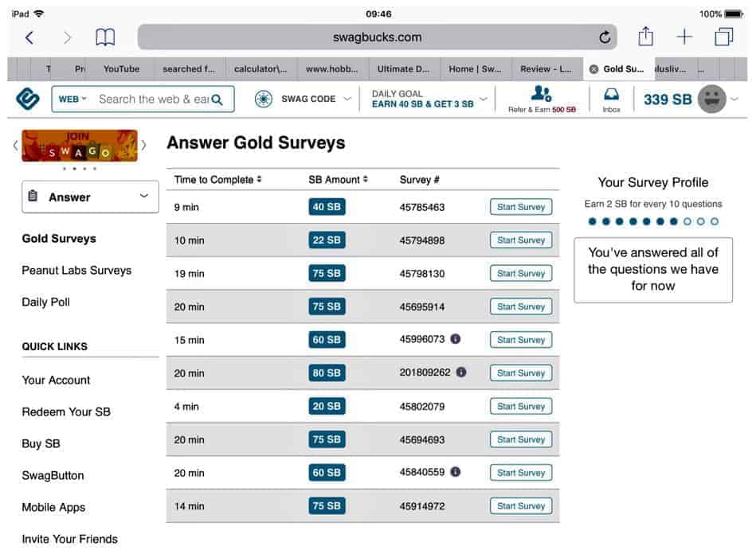This screenshot has width=756, height=554.
Task: Click the Safari address bar
Action: click(377, 37)
